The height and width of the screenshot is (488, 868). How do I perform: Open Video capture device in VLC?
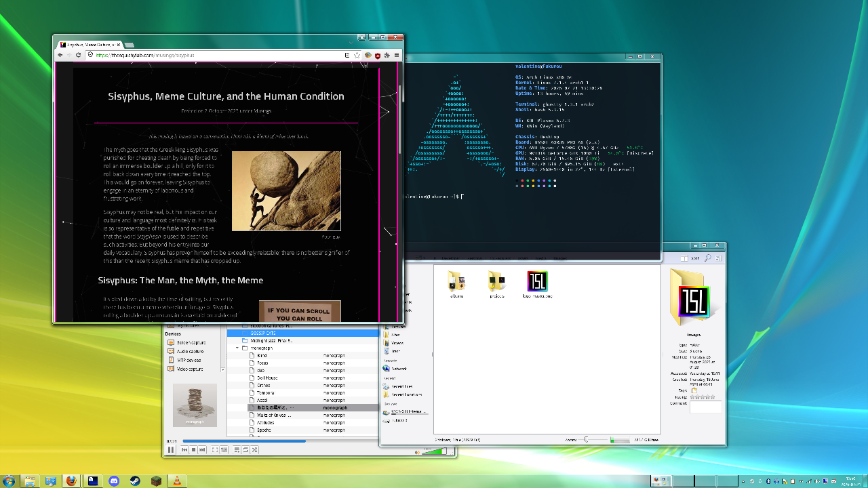[185, 369]
